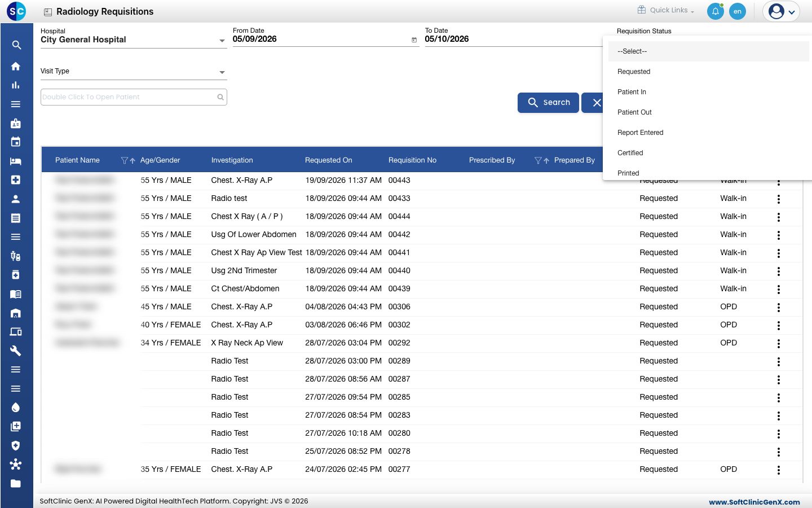Viewport: 812px width, 508px height.
Task: Open the folder icon in sidebar
Action: [x=16, y=483]
